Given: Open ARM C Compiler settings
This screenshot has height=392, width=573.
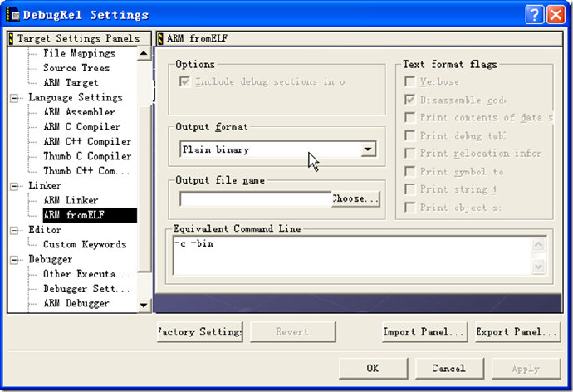Looking at the screenshot, I should [x=82, y=127].
